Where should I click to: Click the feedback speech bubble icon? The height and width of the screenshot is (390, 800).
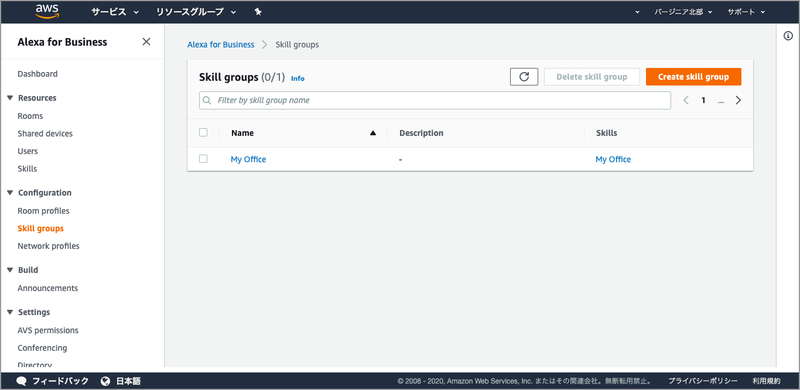coord(21,381)
